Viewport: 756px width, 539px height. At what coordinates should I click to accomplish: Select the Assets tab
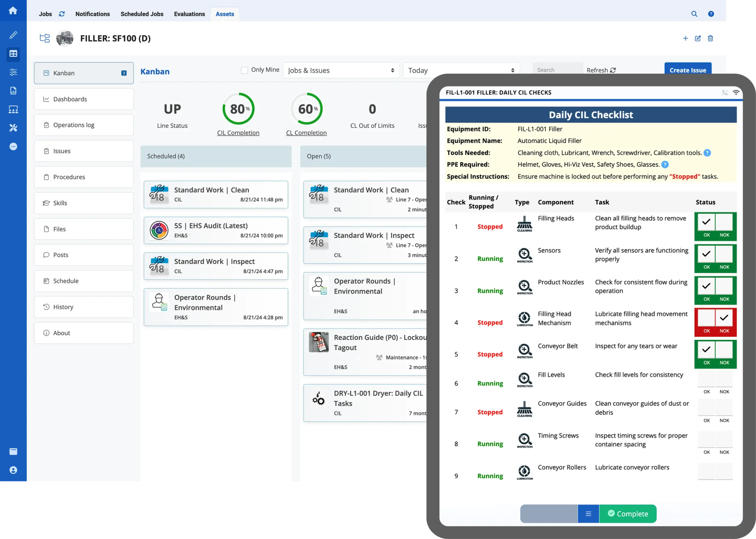[x=225, y=14]
